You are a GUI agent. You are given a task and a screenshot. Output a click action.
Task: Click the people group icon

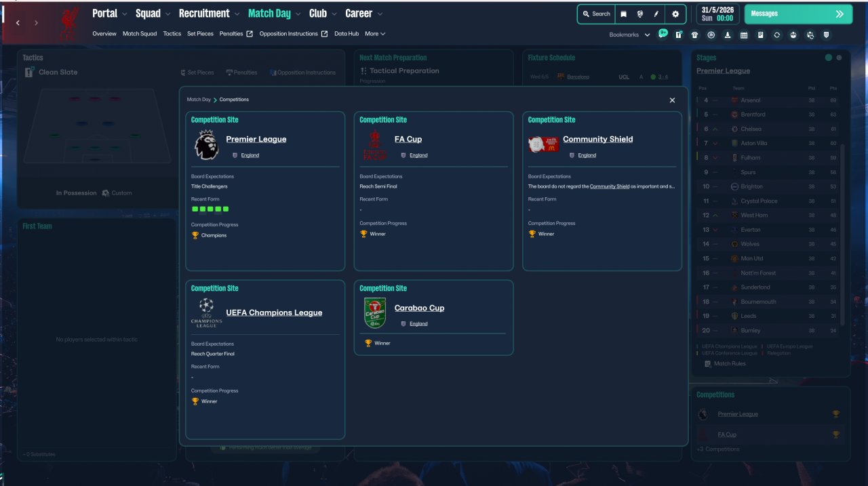(x=793, y=35)
